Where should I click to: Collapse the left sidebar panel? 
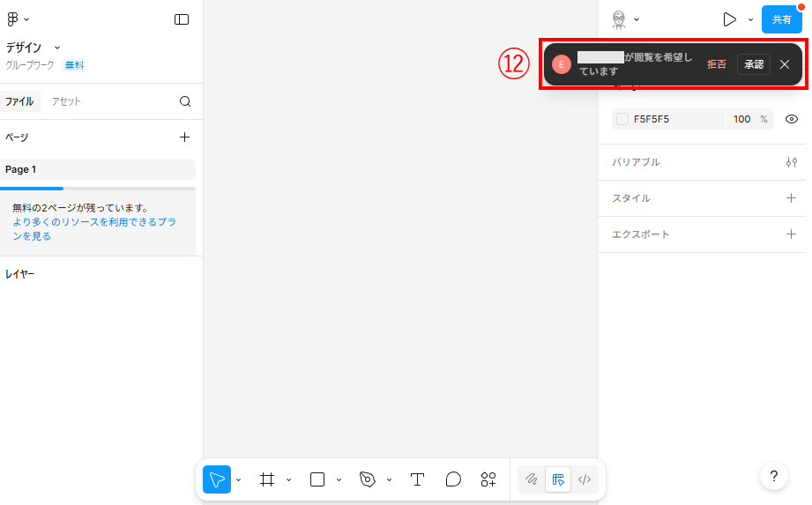tap(182, 19)
